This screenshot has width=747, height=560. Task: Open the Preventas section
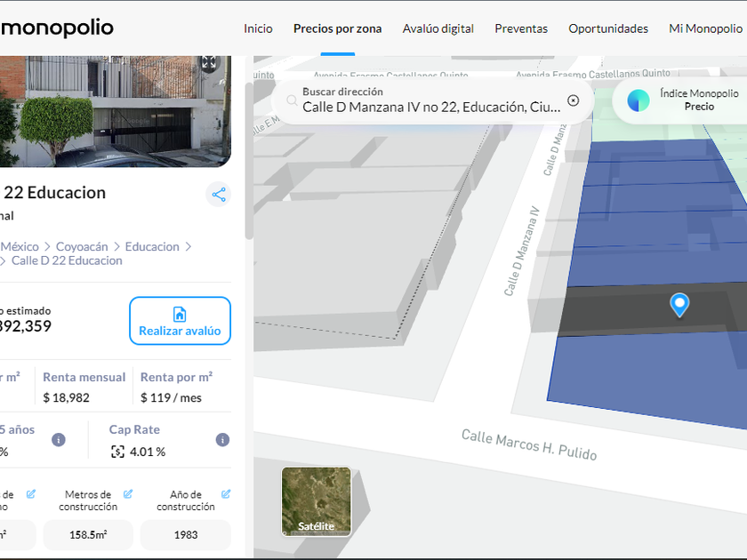click(x=521, y=28)
